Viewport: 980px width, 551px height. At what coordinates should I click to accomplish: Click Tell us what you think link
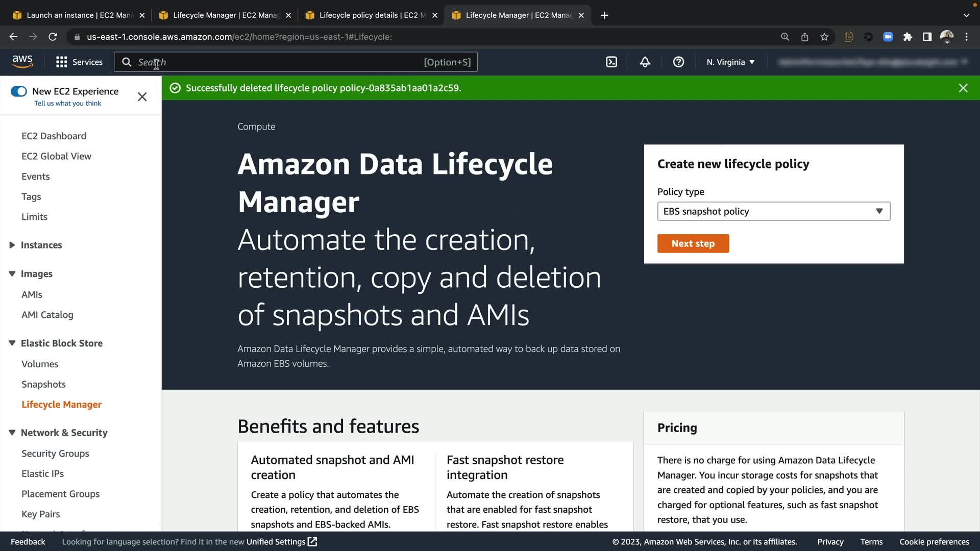[67, 104]
